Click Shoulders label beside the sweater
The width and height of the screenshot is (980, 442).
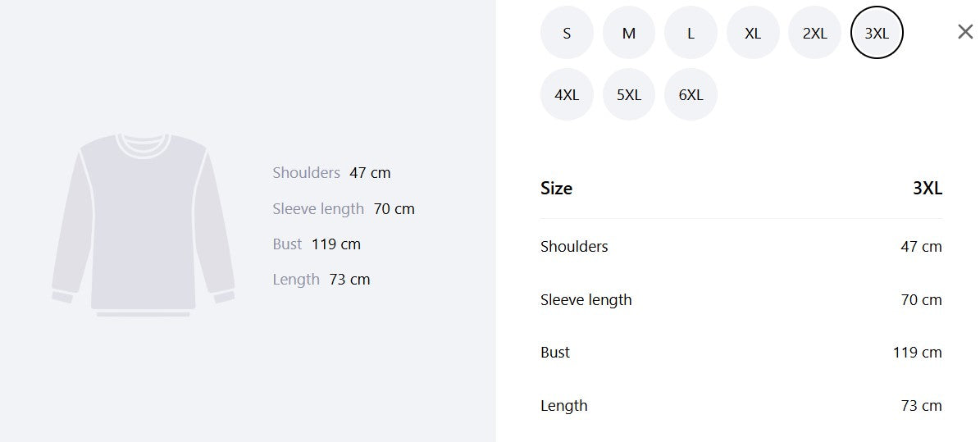[306, 172]
